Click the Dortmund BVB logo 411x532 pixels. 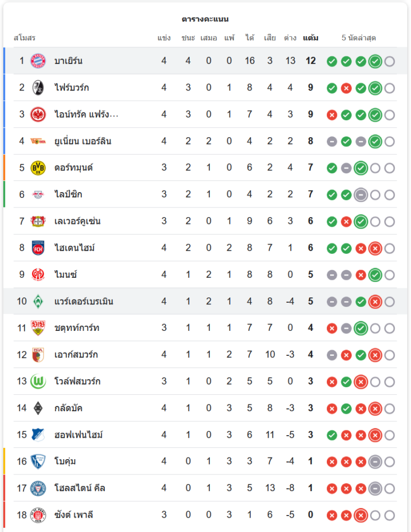point(38,168)
